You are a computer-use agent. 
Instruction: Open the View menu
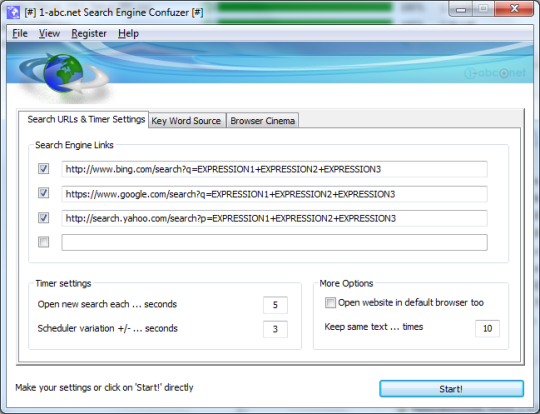coord(49,33)
